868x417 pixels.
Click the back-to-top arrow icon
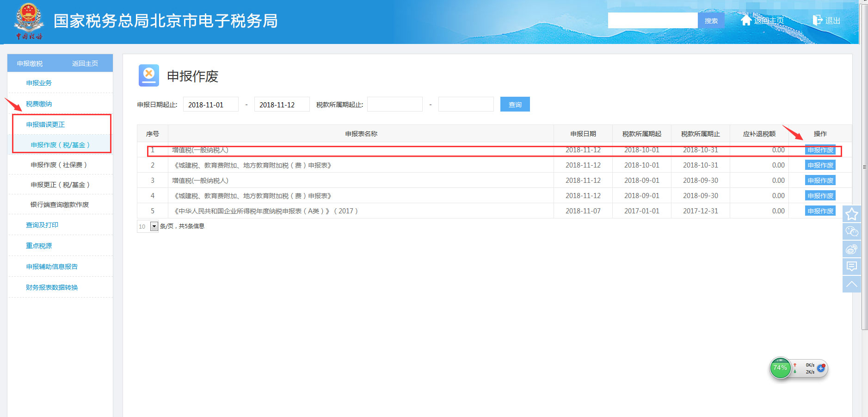point(851,284)
